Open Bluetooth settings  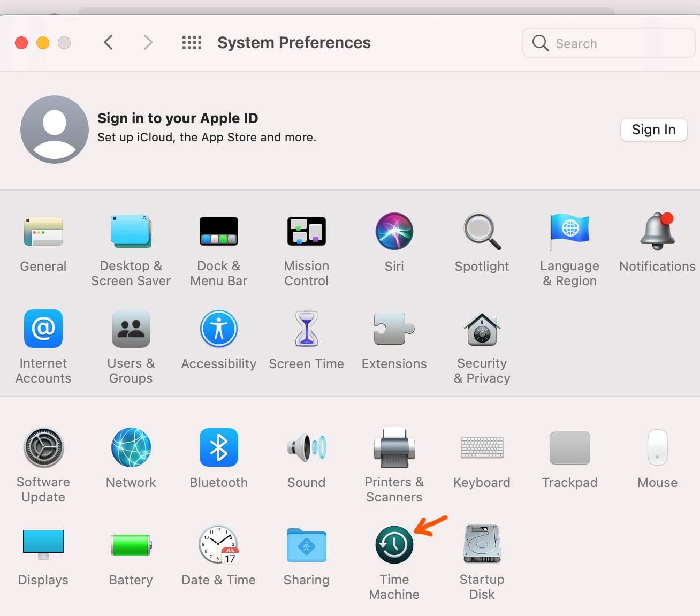point(219,447)
